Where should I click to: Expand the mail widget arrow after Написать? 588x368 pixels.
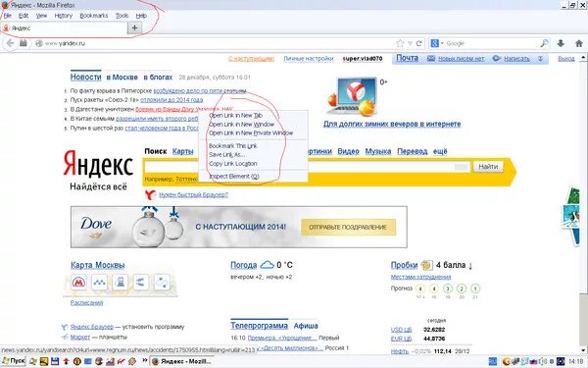coord(540,59)
